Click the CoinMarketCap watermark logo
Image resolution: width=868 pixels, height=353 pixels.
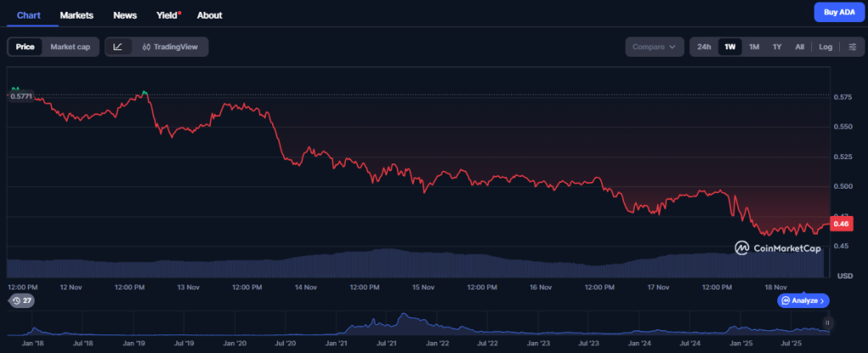pos(776,247)
